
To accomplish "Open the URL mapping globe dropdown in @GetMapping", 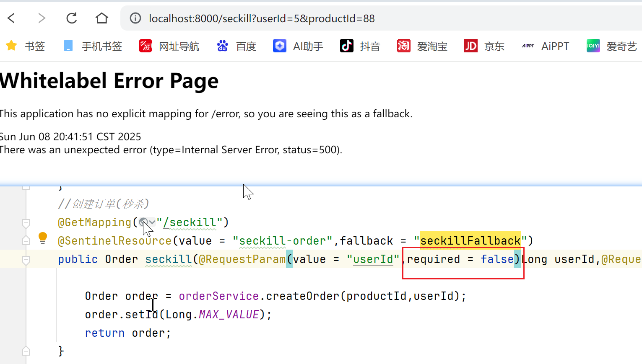I will (147, 222).
